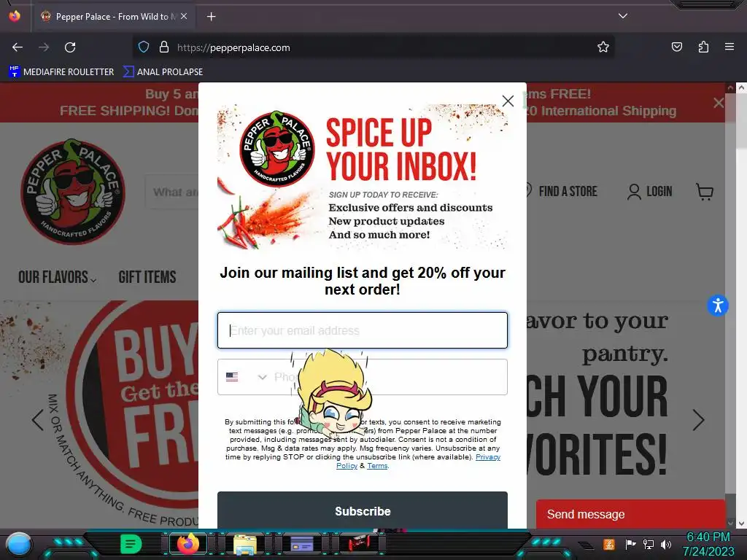Select the Pepper Palace browser tab
This screenshot has width=747, height=560.
[115, 17]
